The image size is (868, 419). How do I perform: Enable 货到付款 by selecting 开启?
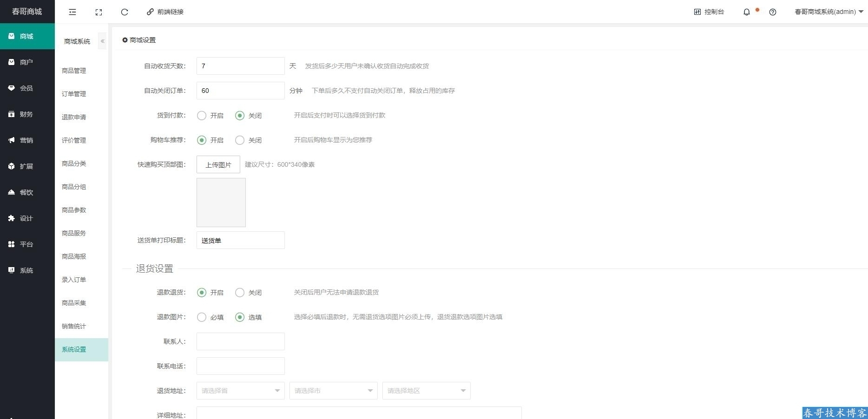point(202,116)
